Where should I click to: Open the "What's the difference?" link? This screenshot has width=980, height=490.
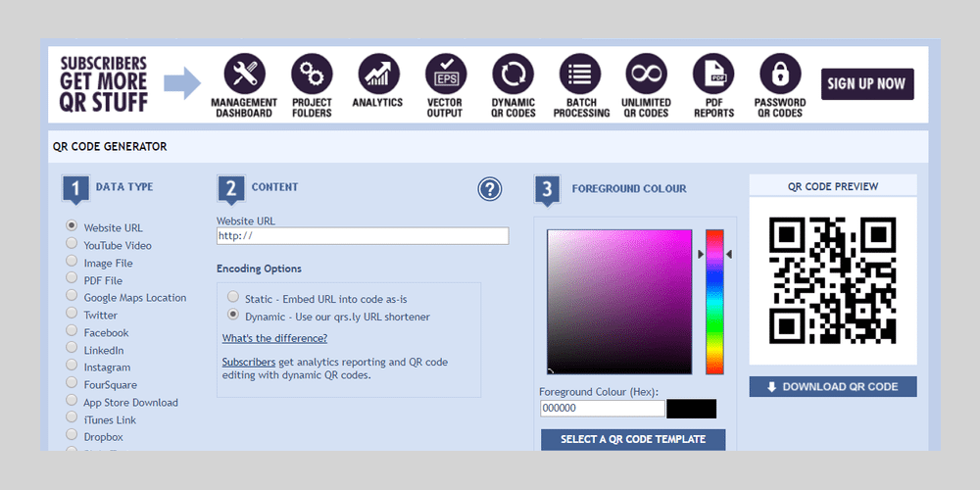tap(274, 338)
